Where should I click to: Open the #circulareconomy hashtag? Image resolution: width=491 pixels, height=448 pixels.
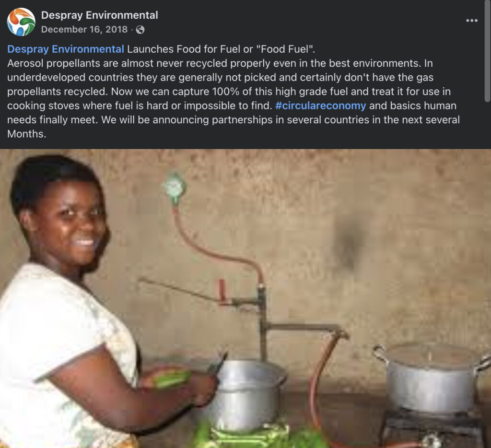321,106
